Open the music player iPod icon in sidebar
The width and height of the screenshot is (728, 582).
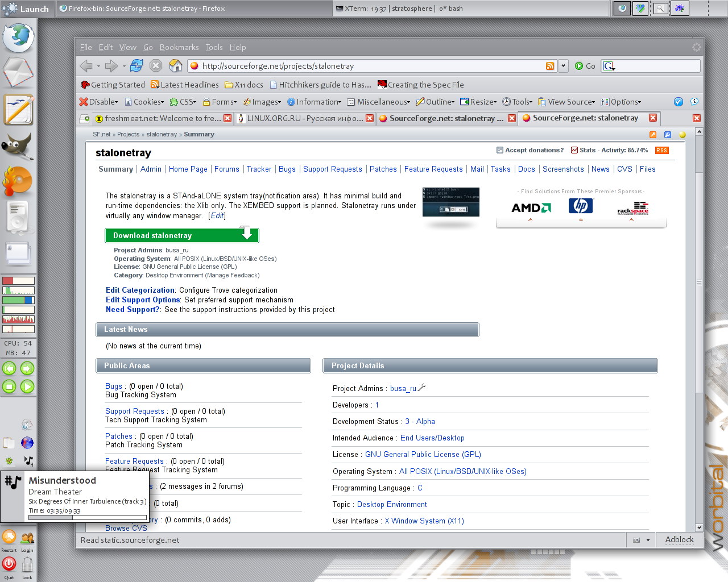(x=18, y=218)
